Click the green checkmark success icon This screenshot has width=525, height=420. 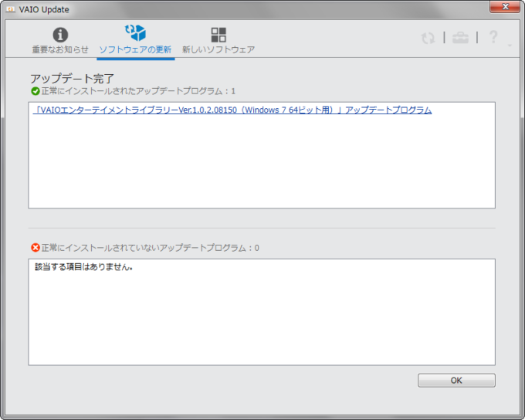pos(35,91)
